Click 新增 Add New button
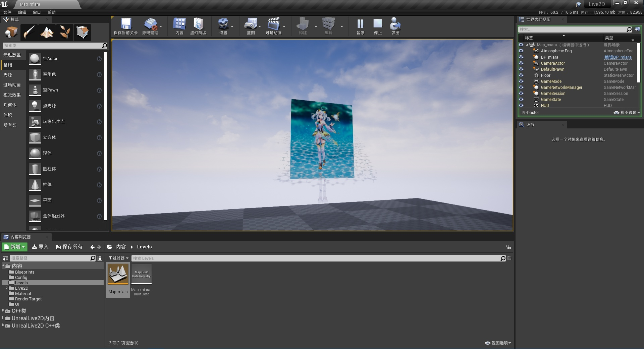The image size is (644, 349). [14, 247]
